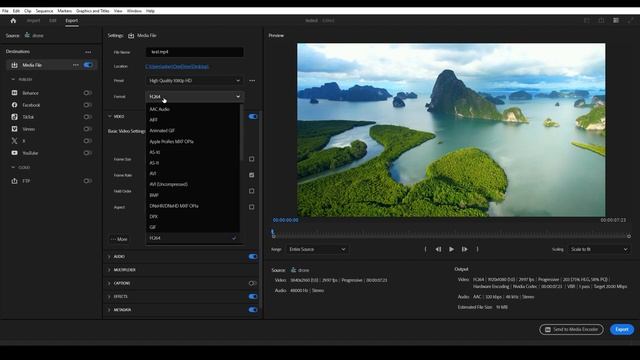Toggle the CAPTIONS section switch
The width and height of the screenshot is (640, 360).
(253, 283)
